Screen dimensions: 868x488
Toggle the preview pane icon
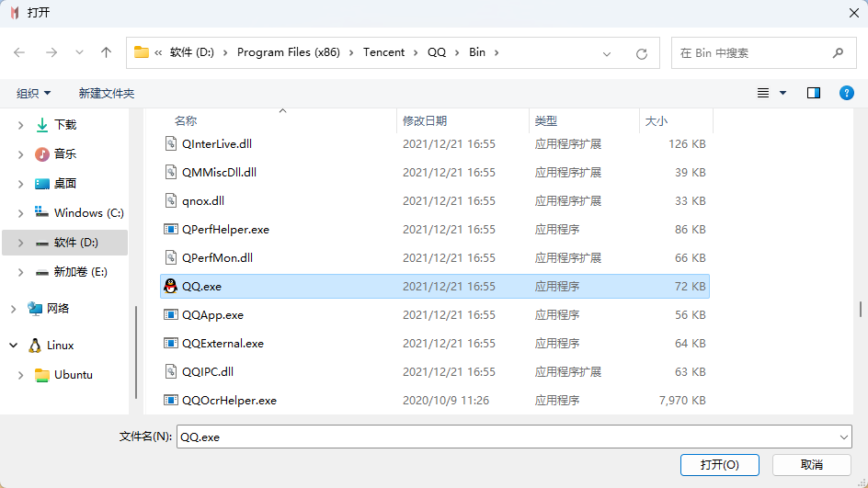[x=813, y=93]
